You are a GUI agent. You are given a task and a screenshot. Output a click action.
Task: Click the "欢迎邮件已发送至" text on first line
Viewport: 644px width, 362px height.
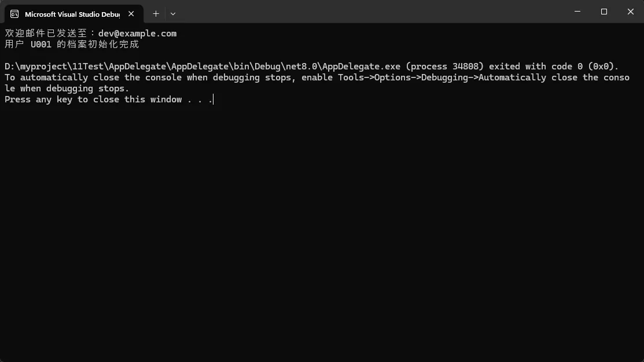coord(46,34)
